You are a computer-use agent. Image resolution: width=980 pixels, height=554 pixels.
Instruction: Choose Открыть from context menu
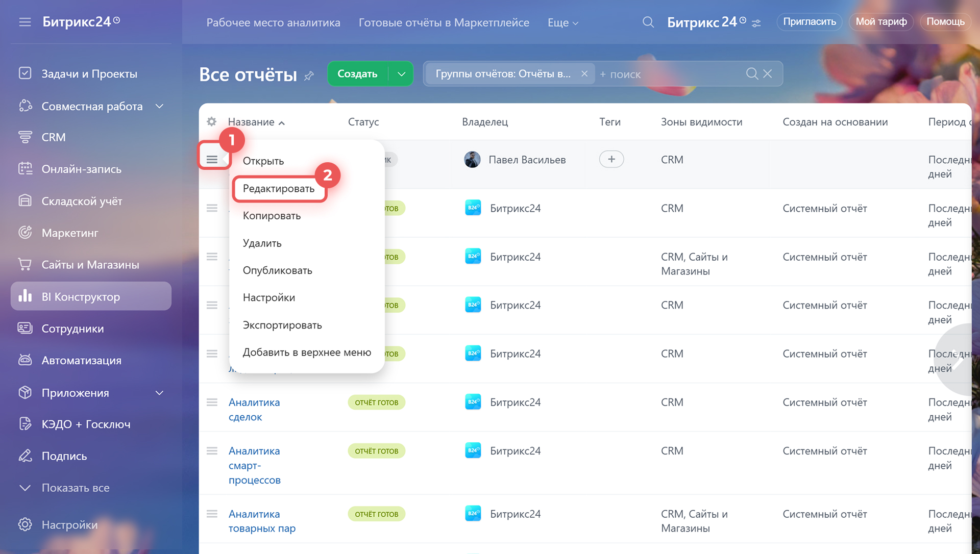tap(263, 161)
